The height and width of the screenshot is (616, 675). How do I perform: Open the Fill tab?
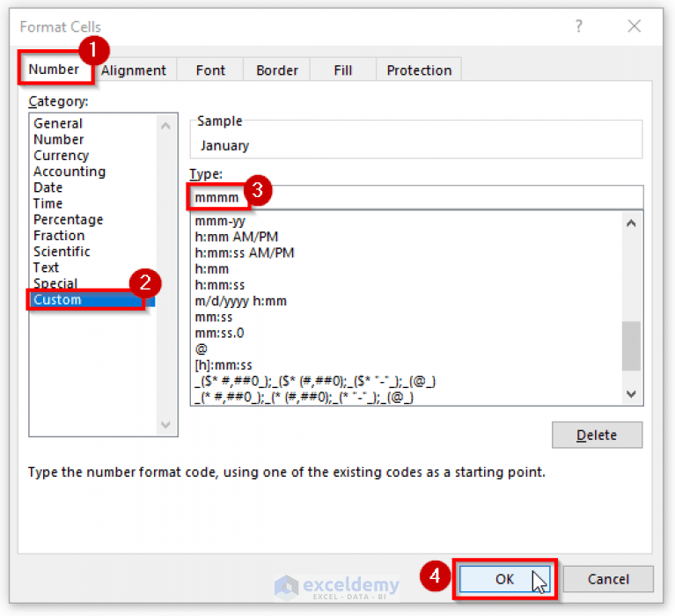342,70
